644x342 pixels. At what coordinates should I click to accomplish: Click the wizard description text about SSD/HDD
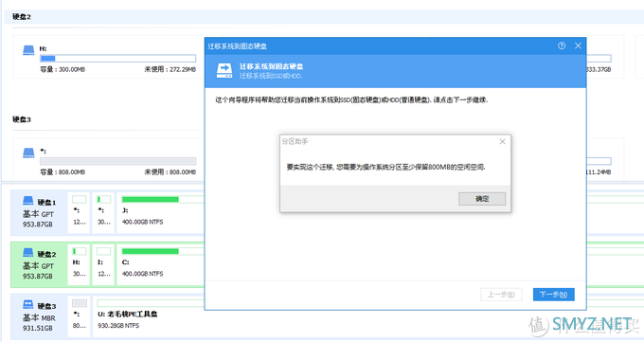coord(351,99)
